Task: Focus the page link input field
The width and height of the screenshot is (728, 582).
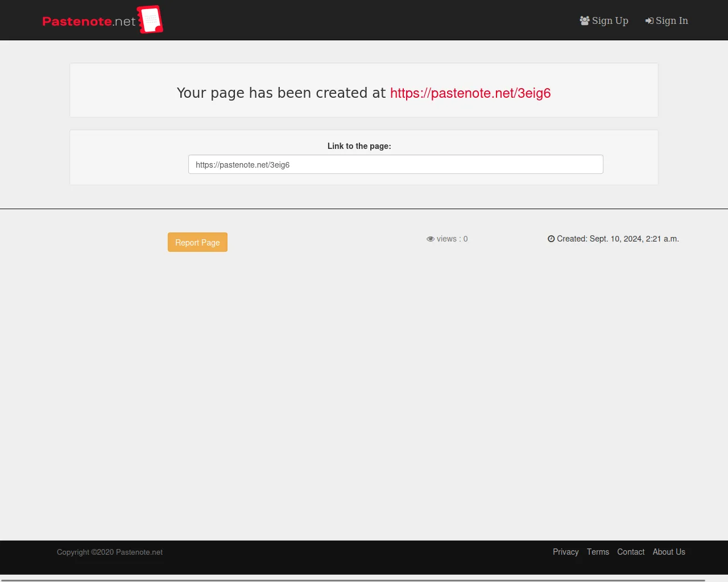Action: click(x=395, y=165)
